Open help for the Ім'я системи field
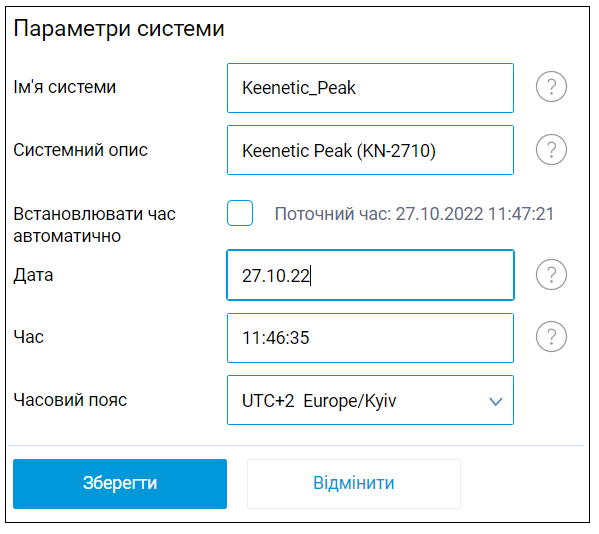 (x=551, y=87)
